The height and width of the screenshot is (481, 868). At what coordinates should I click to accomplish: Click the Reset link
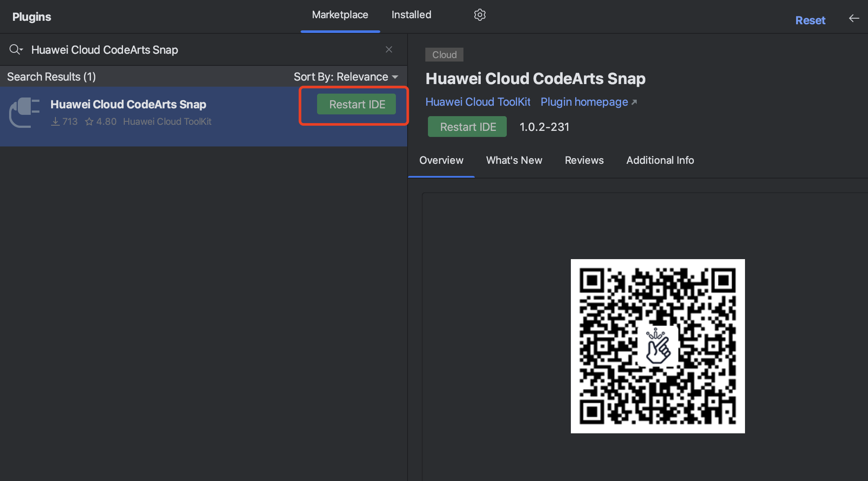coord(810,20)
